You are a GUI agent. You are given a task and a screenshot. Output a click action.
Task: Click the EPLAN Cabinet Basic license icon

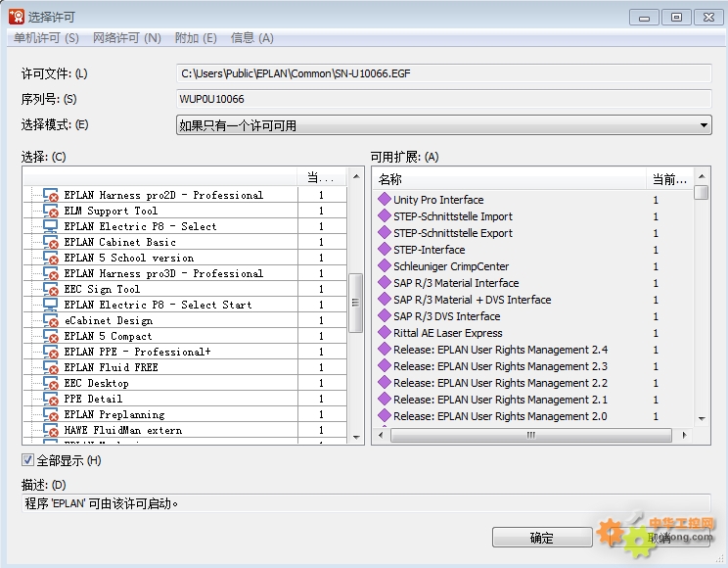[51, 242]
